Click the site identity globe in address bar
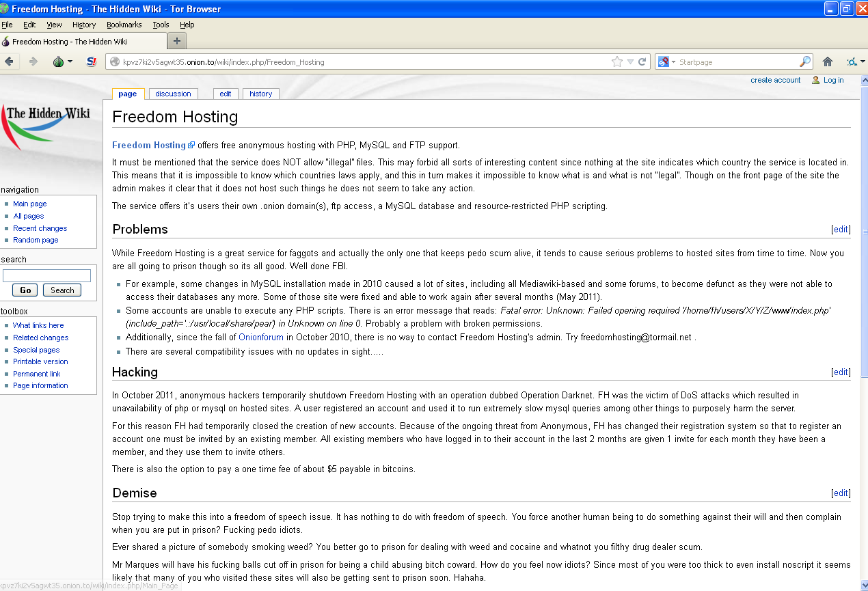Screen dimensions: 868x591 tap(114, 62)
